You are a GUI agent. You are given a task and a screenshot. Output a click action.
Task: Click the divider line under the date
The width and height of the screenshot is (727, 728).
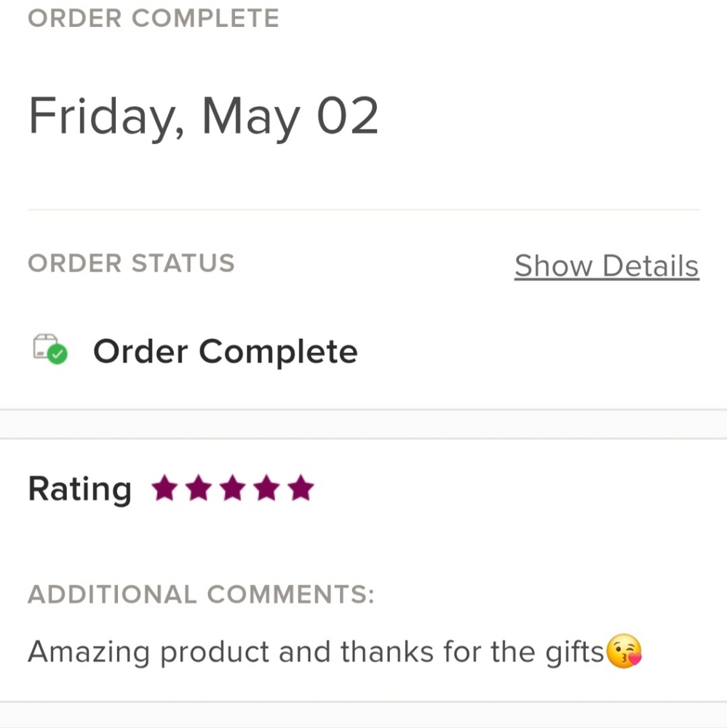[x=364, y=210]
